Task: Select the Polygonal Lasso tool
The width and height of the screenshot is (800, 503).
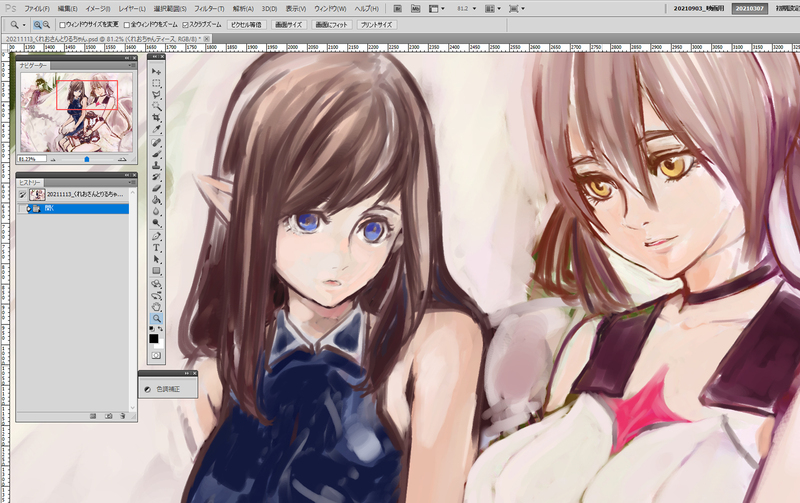Action: coord(157,94)
